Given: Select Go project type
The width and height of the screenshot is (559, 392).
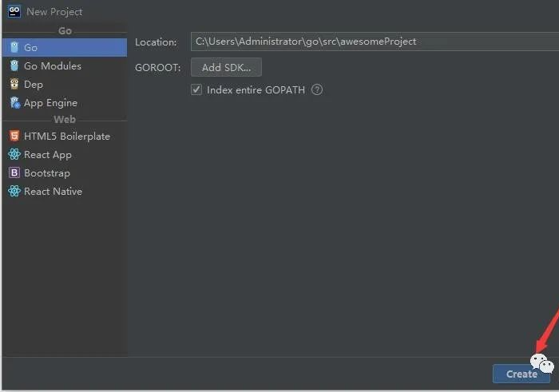Looking at the screenshot, I should tap(65, 47).
